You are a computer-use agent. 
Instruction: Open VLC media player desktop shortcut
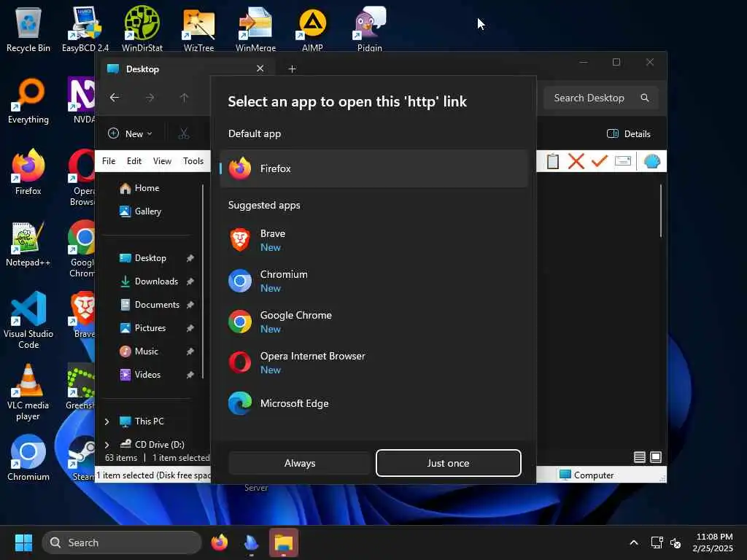point(28,392)
